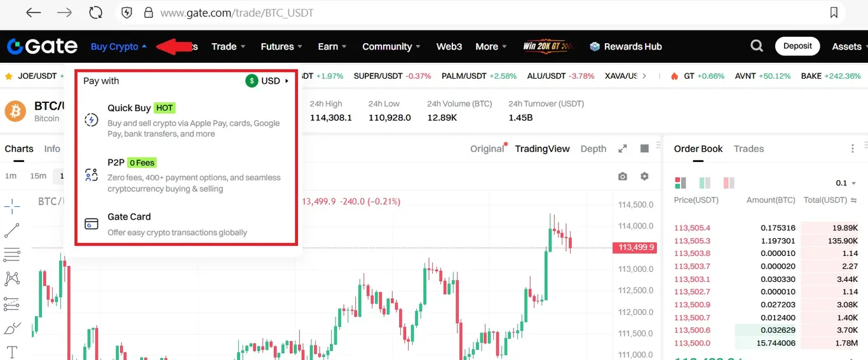
Task: Expand the More menu
Action: (x=491, y=46)
